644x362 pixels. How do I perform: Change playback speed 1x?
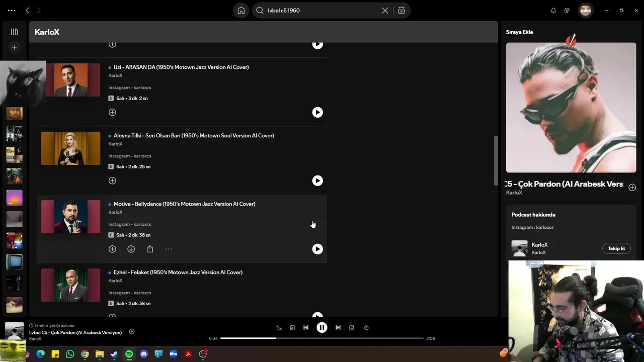[279, 328]
